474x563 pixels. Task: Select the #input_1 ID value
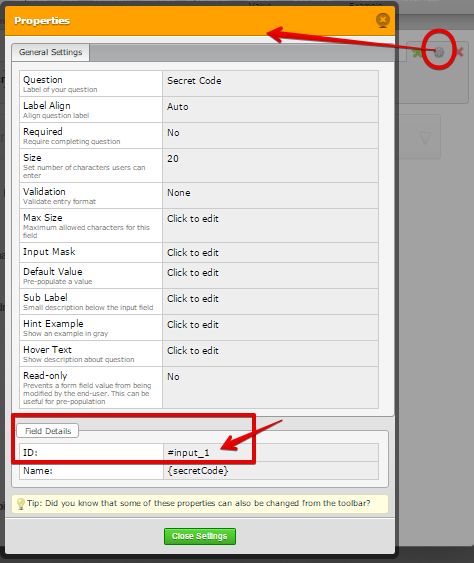188,453
